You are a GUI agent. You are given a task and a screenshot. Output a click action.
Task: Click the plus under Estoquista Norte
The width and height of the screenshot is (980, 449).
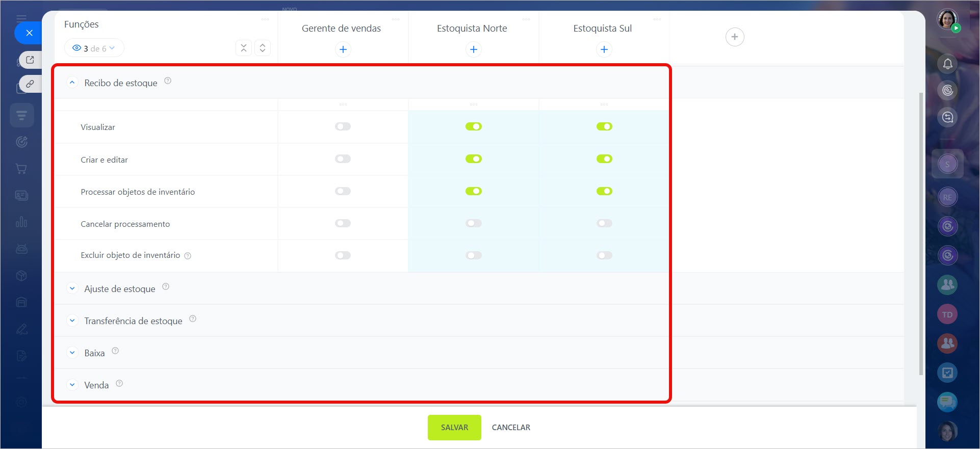pyautogui.click(x=474, y=49)
